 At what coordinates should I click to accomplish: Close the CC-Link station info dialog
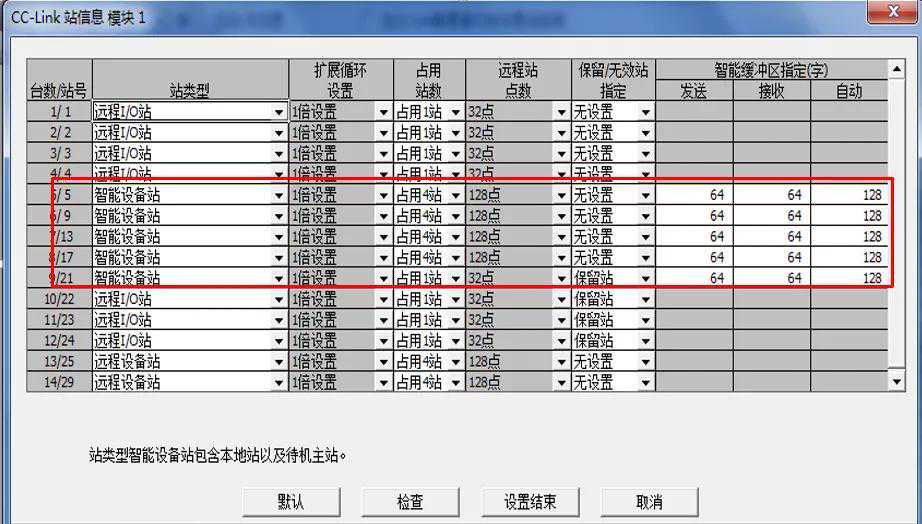[x=885, y=12]
